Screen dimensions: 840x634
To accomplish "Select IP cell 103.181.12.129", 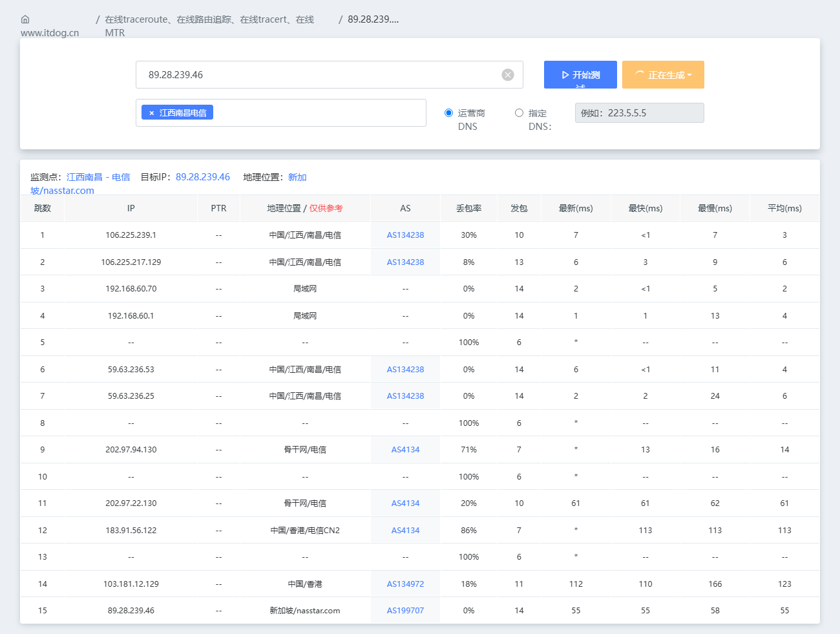I will point(131,584).
